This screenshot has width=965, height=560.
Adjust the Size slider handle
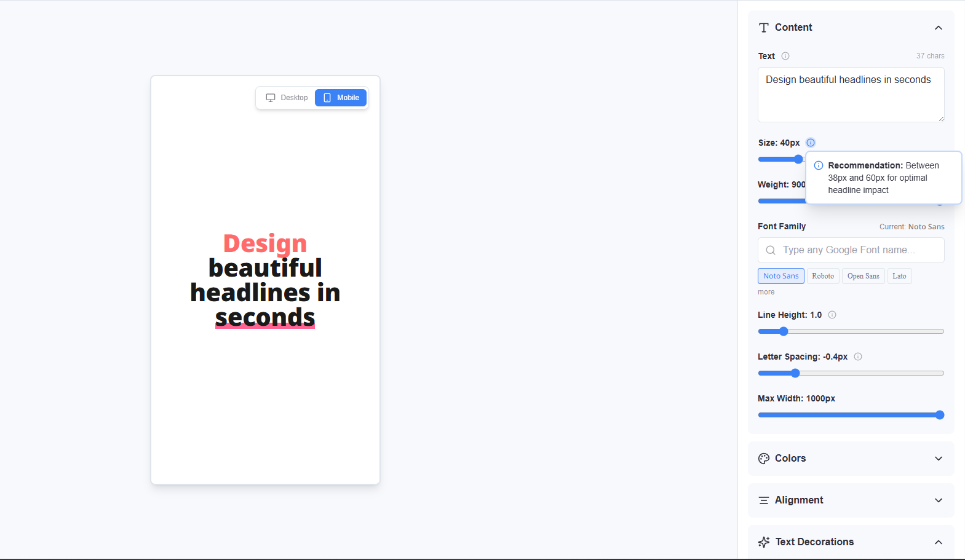point(798,159)
